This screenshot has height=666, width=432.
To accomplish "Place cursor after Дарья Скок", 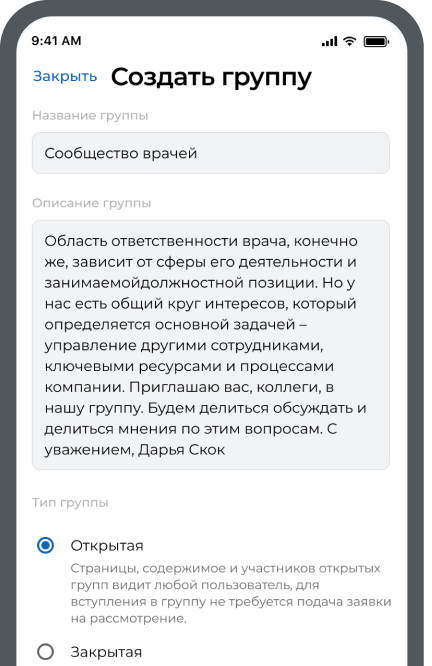I will (226, 449).
